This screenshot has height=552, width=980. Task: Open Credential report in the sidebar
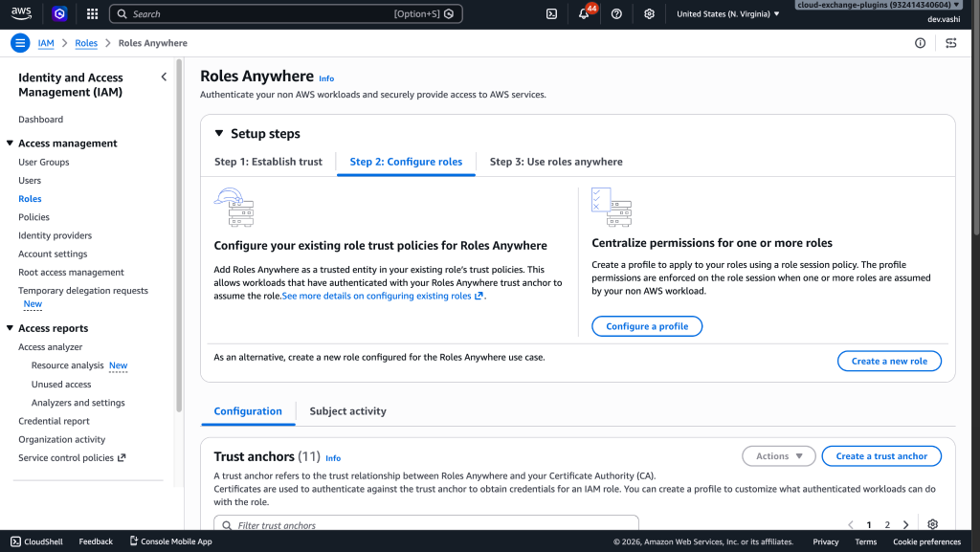tap(54, 421)
